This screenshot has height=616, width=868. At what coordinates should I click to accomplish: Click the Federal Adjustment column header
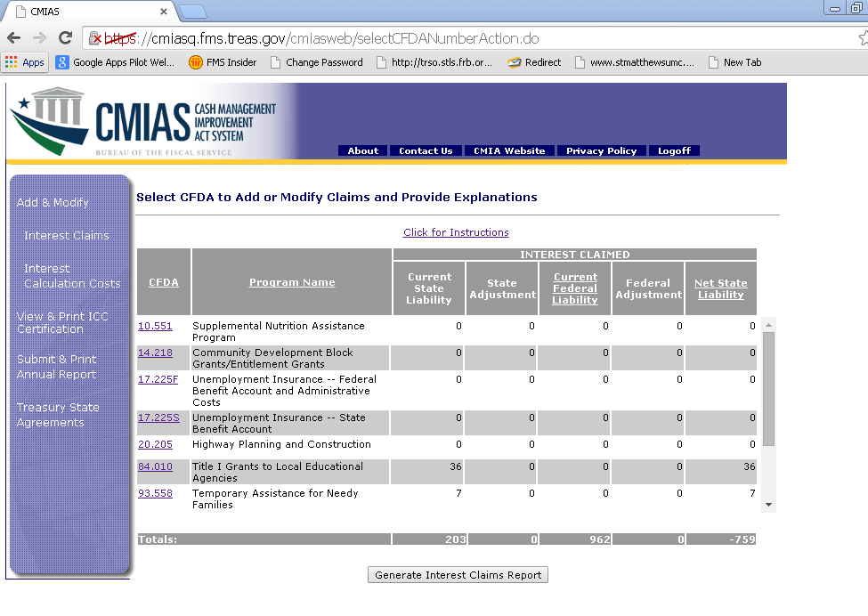click(x=648, y=288)
